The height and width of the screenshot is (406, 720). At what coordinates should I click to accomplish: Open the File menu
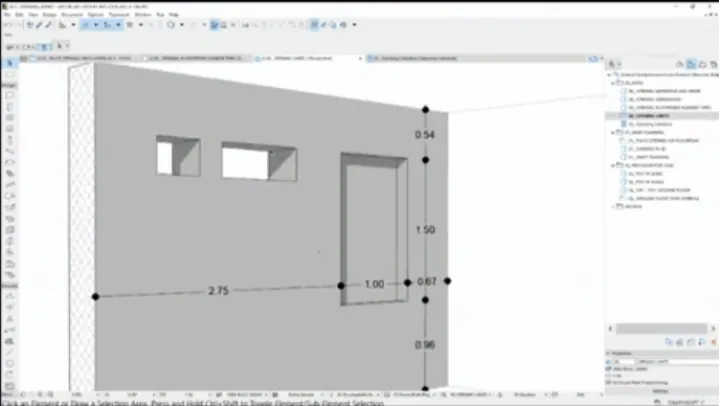(8, 15)
